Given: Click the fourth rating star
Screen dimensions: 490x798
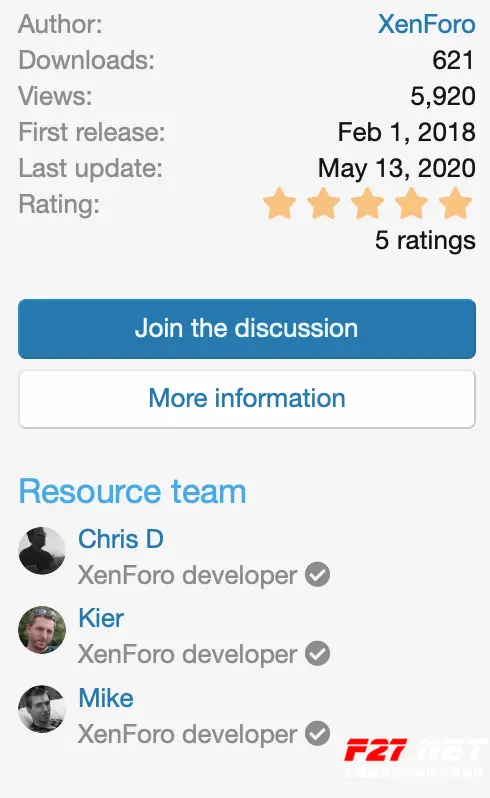Looking at the screenshot, I should tap(411, 203).
